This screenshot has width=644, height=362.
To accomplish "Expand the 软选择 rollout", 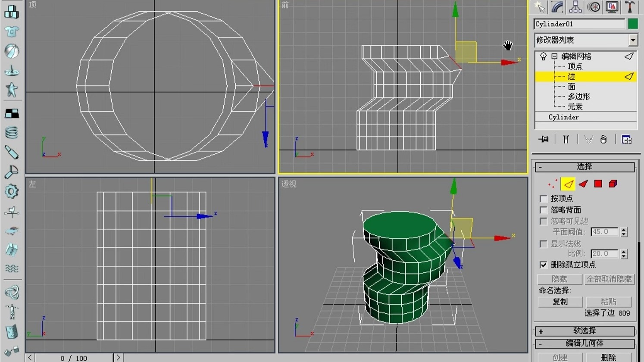I will point(585,331).
